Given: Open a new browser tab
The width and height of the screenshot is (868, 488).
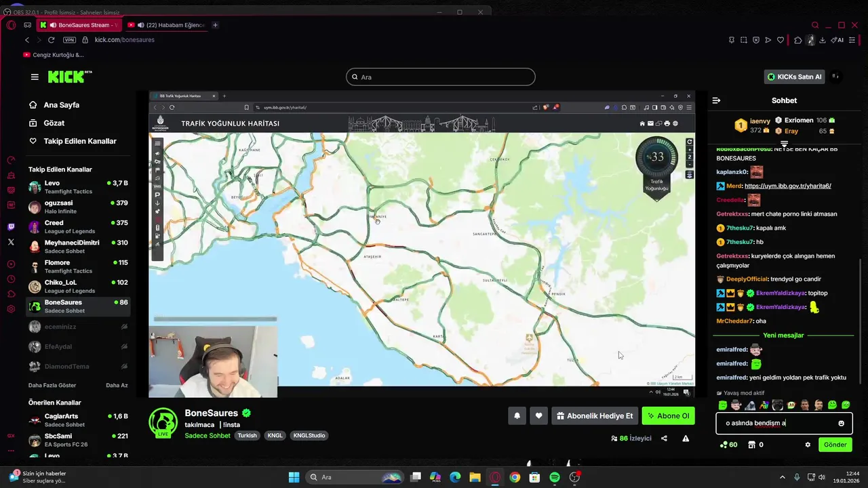Looking at the screenshot, I should (x=215, y=25).
